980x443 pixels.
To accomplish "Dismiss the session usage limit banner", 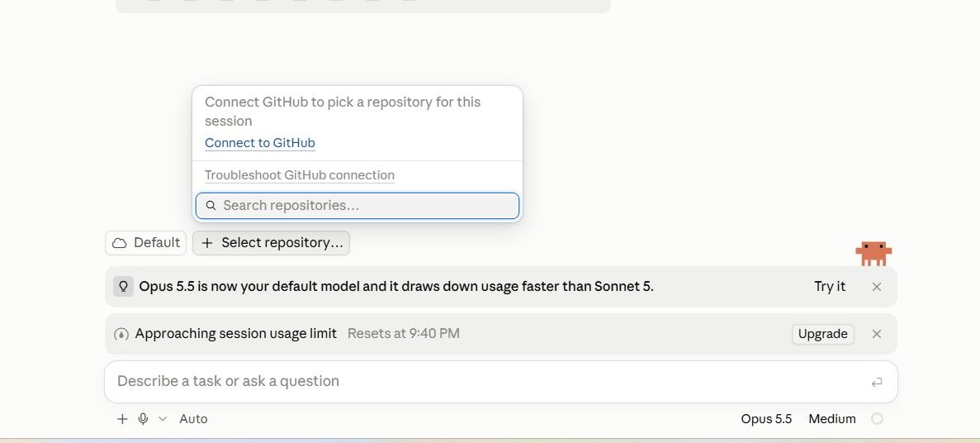I will 877,334.
